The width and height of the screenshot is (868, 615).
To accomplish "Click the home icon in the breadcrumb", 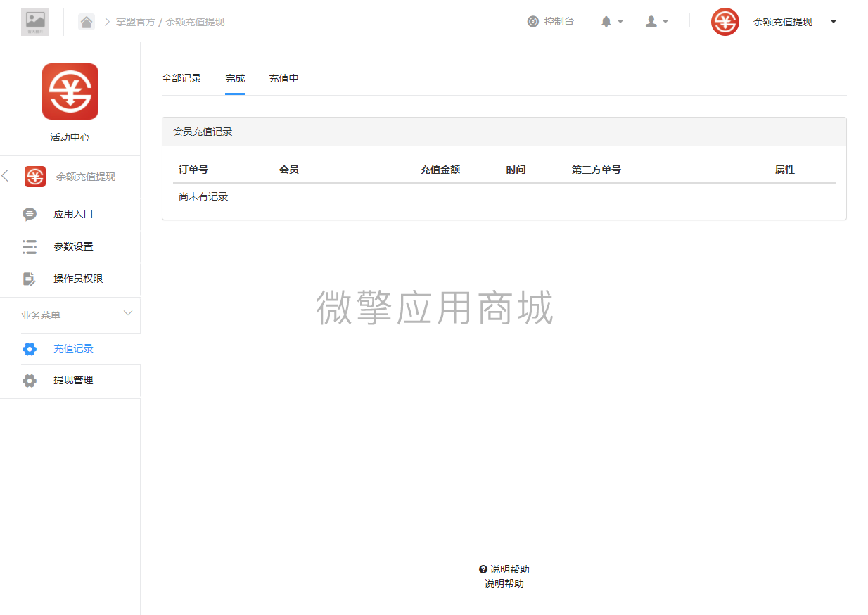I will pos(87,22).
